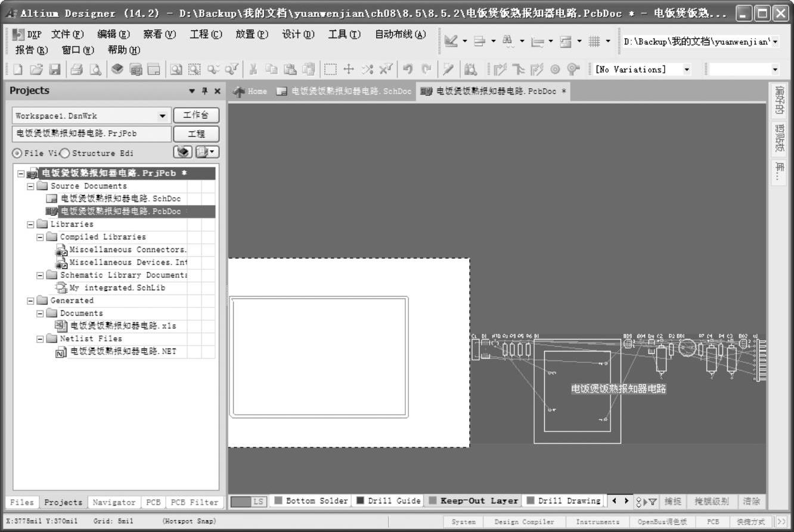Click the Design Compiler status bar button
Viewport: 794px width, 532px height.
(x=524, y=522)
